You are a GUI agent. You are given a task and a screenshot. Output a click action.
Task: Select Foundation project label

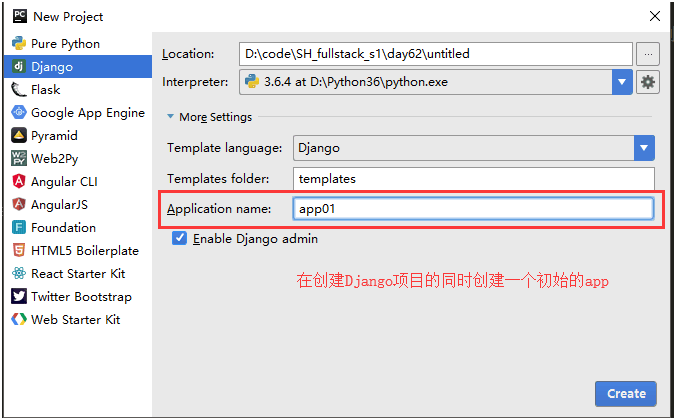(x=63, y=227)
